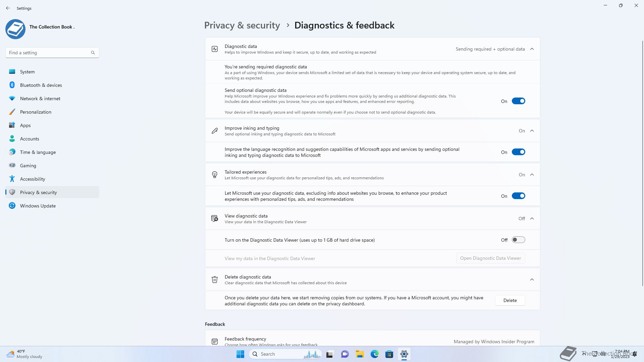Click the Find a setting search box

coord(52,53)
